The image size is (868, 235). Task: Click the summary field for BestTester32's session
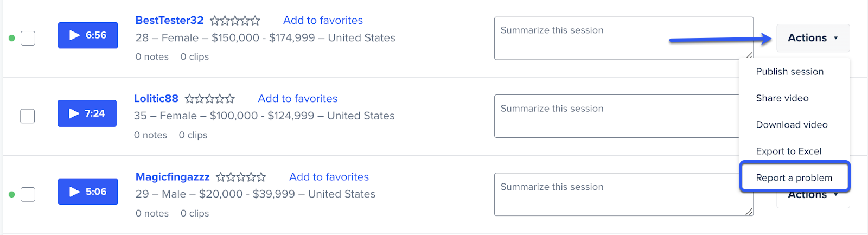pos(624,38)
